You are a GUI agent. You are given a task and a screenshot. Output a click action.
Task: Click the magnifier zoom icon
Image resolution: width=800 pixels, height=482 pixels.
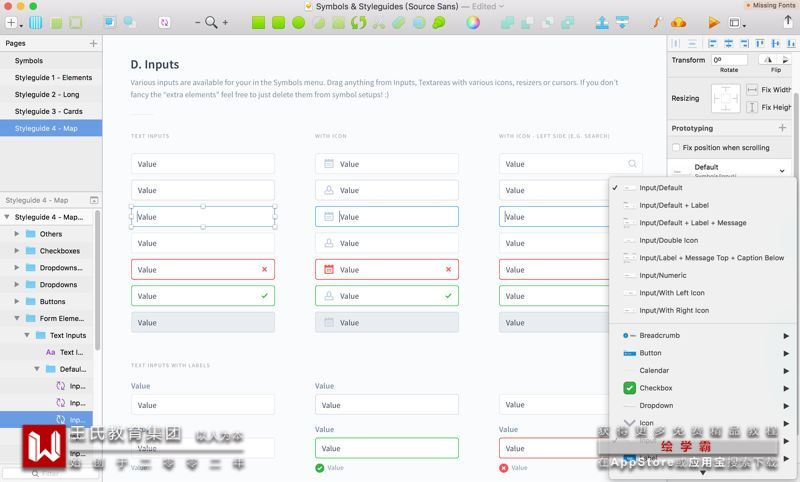[x=211, y=22]
